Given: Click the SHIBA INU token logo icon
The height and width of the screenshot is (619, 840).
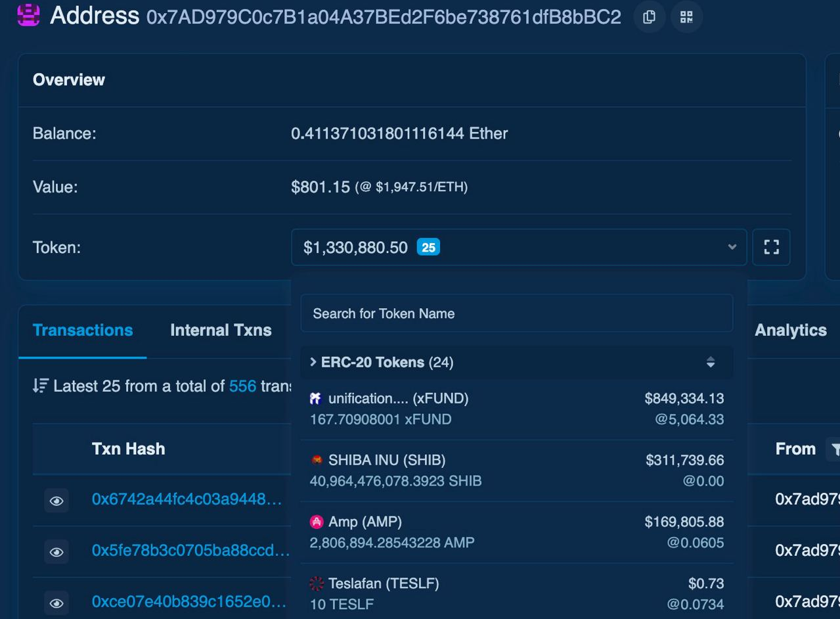Looking at the screenshot, I should point(316,460).
